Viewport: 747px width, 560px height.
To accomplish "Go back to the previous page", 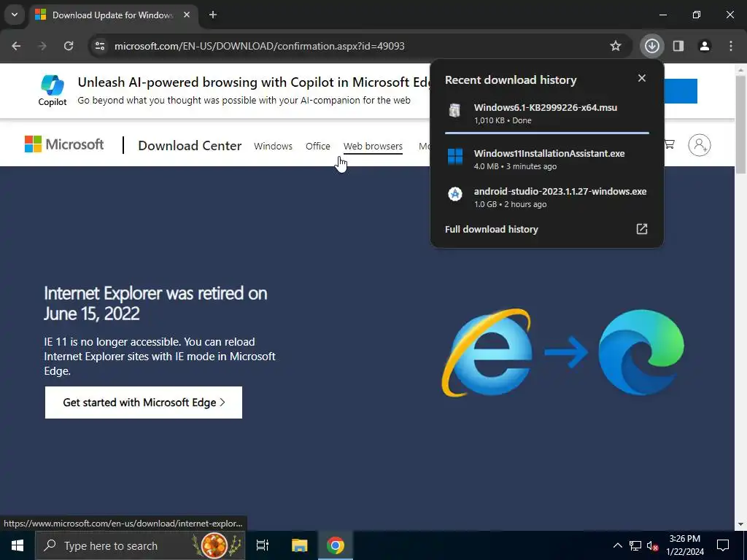I will point(16,46).
